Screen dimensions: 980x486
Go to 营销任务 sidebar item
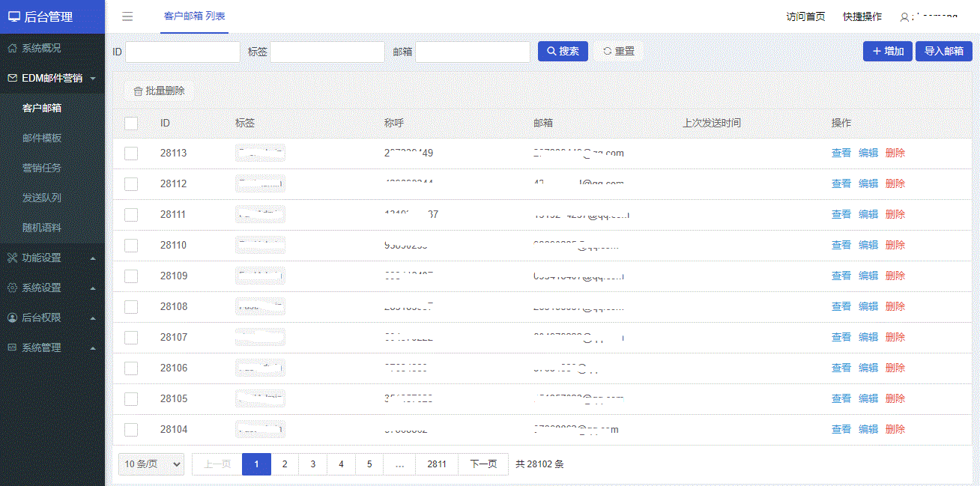(42, 168)
